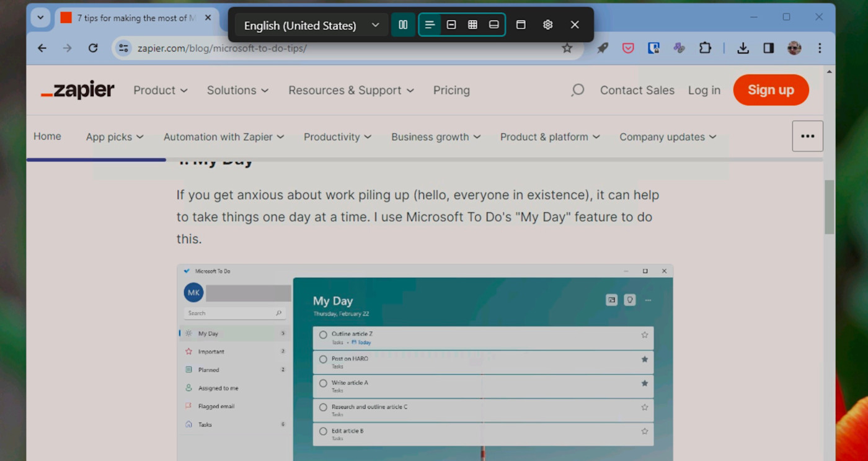This screenshot has height=461, width=868.
Task: Open the three-dot more categories button
Action: [807, 136]
